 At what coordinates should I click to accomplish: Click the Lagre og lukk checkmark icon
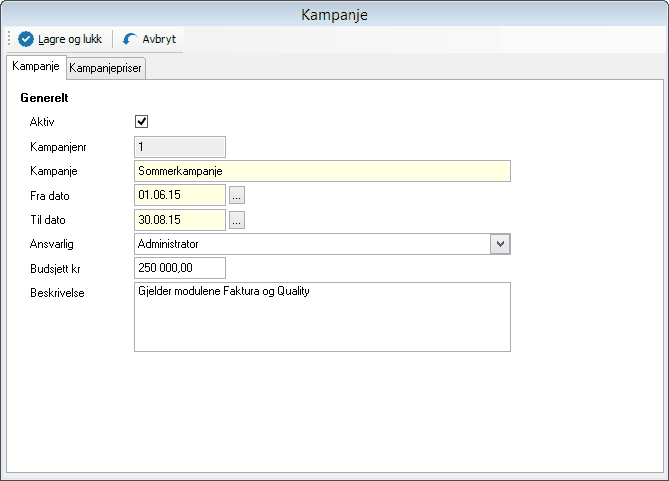click(26, 39)
